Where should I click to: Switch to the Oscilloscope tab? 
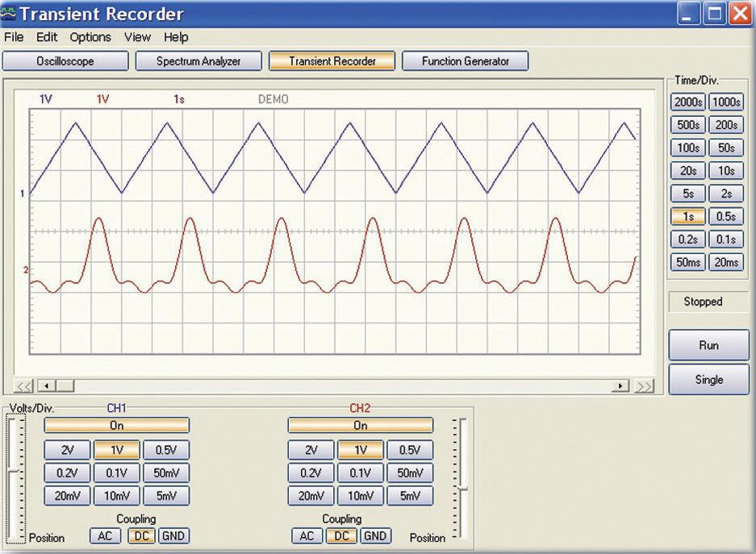point(65,60)
